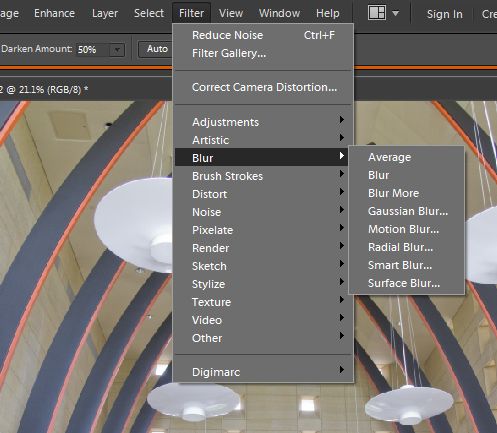Apply the Blur More filter
497x433 pixels.
(406, 193)
